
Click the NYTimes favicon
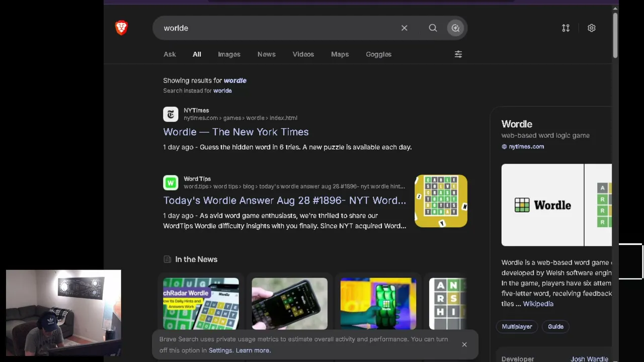click(x=171, y=114)
